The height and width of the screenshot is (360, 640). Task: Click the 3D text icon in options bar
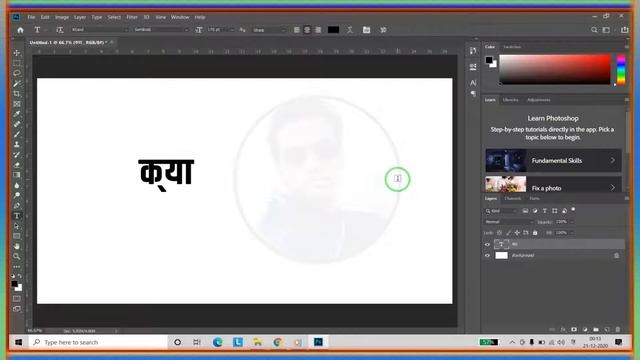click(383, 30)
